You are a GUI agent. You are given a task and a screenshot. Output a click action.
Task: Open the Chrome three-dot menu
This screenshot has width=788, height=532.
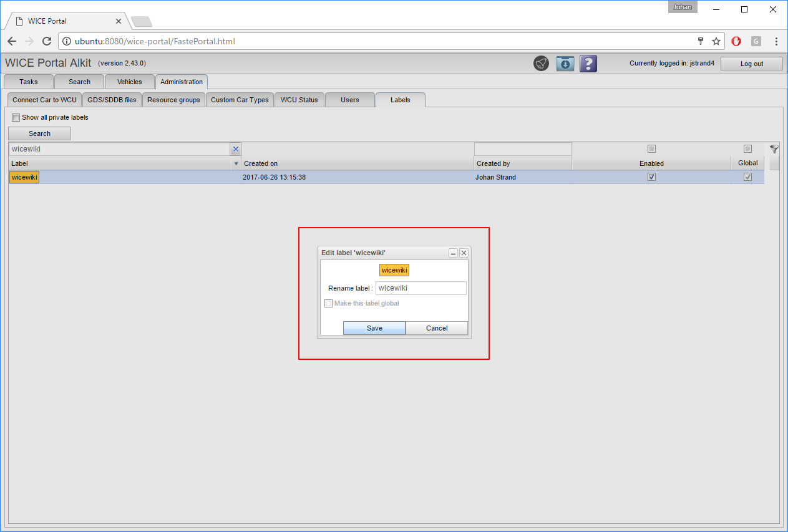click(776, 42)
